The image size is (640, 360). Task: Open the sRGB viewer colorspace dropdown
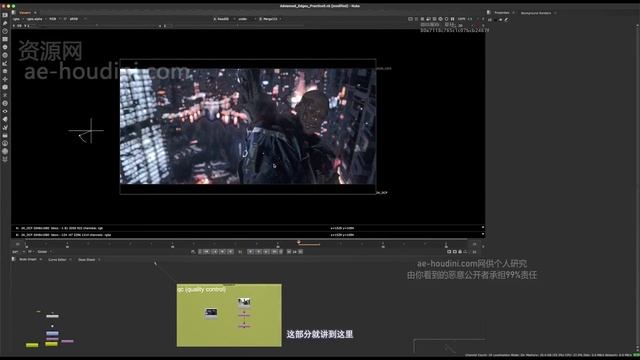pos(76,19)
